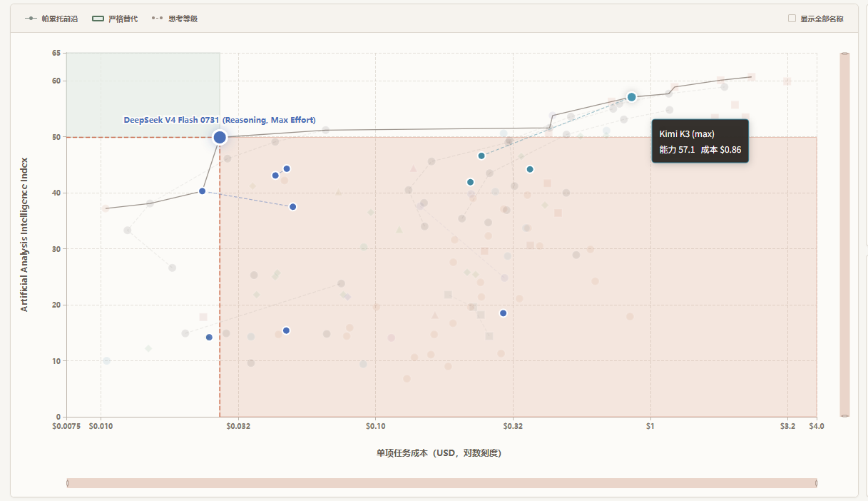Image resolution: width=868 pixels, height=501 pixels.
Task: Click the large DeepSeek V4 Flash 0731 data point
Action: [220, 137]
